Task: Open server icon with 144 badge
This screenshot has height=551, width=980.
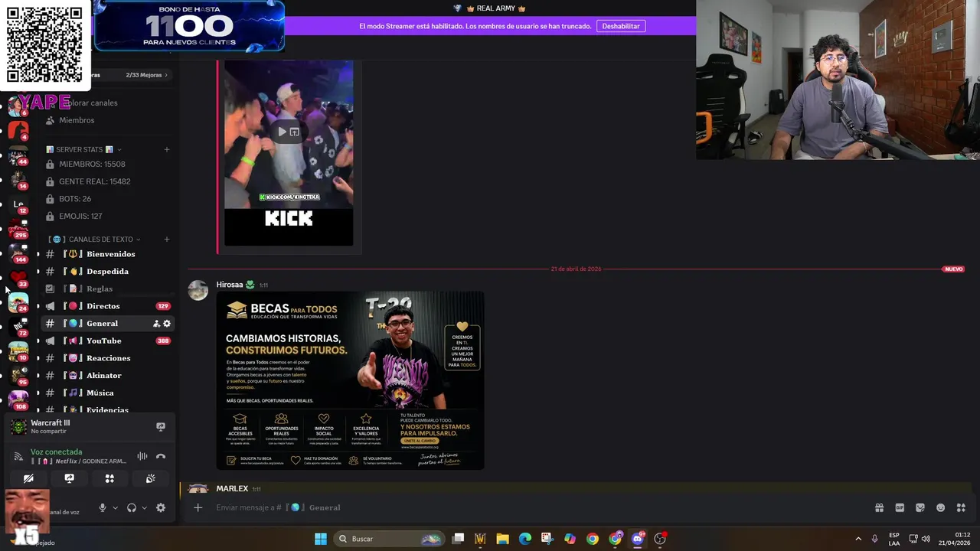Action: 18,253
